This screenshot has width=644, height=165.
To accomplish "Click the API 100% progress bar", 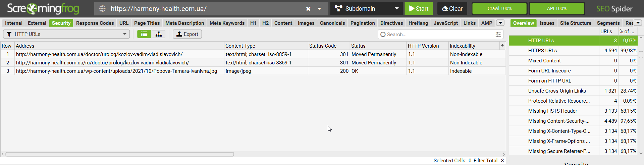I will (x=557, y=8).
